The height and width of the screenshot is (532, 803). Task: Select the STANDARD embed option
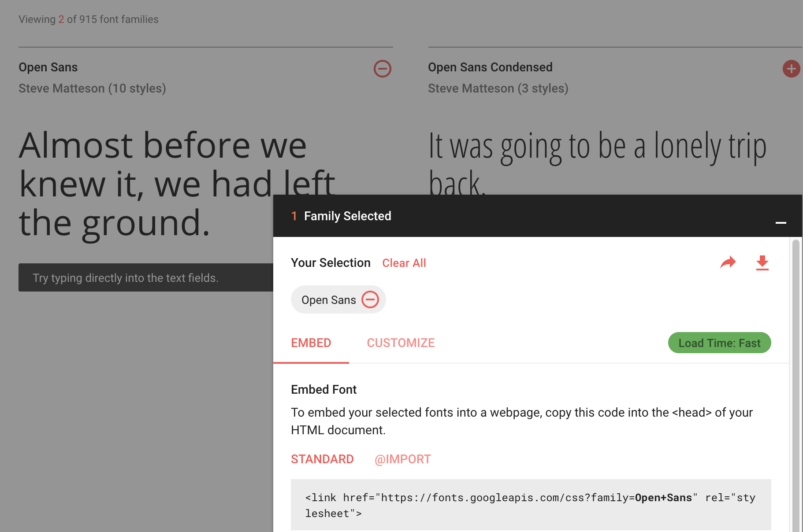coord(323,459)
